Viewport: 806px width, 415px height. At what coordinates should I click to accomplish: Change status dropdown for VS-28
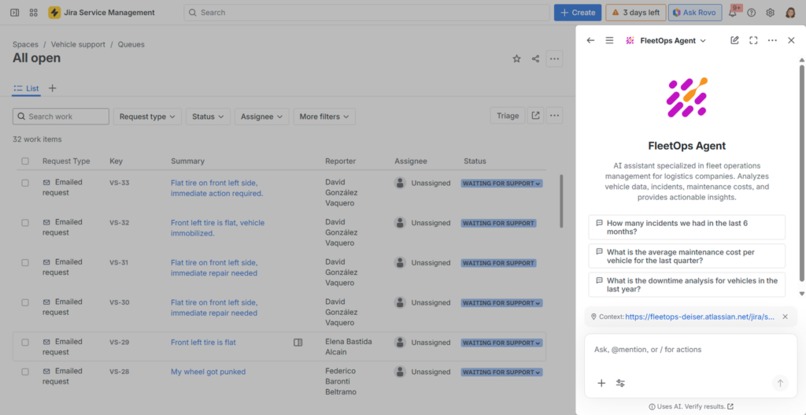[502, 372]
